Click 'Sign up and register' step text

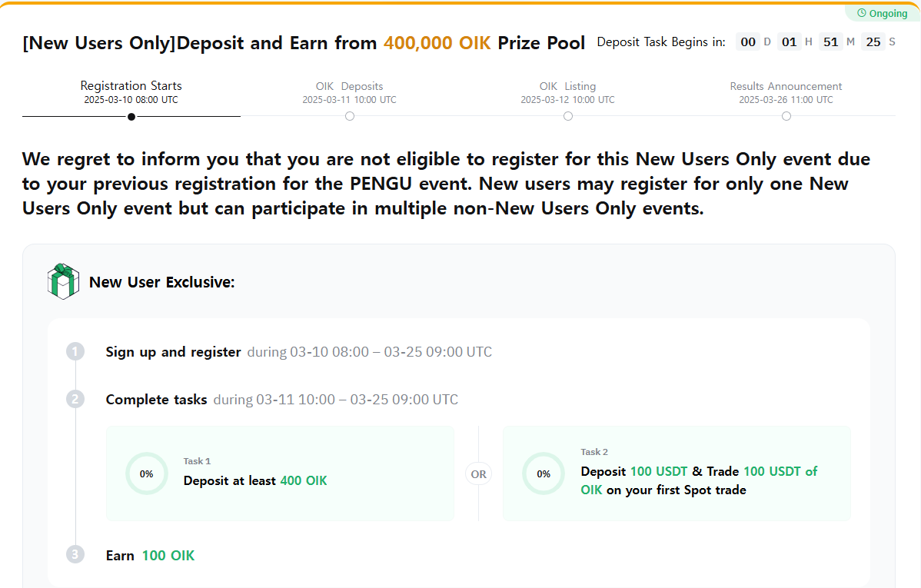click(173, 352)
